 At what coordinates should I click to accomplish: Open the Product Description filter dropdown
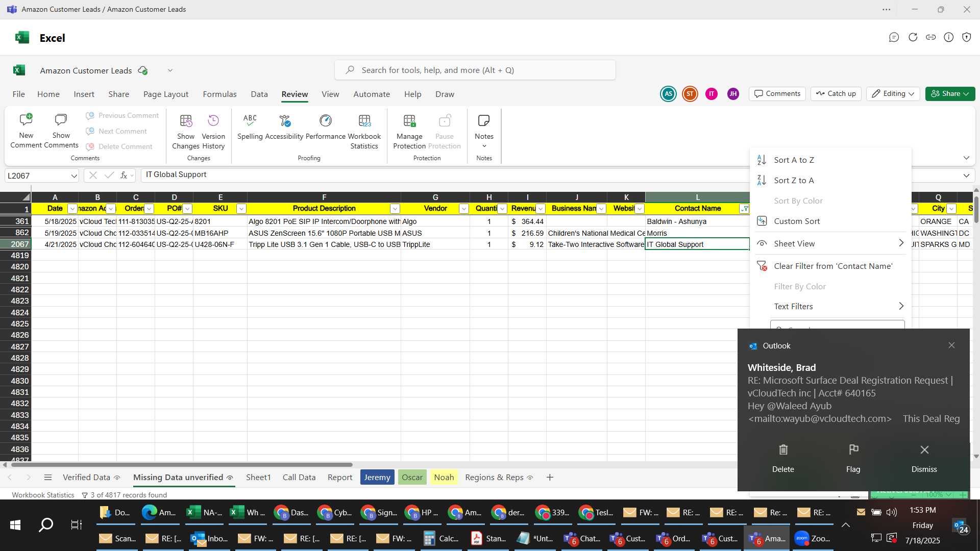click(395, 209)
